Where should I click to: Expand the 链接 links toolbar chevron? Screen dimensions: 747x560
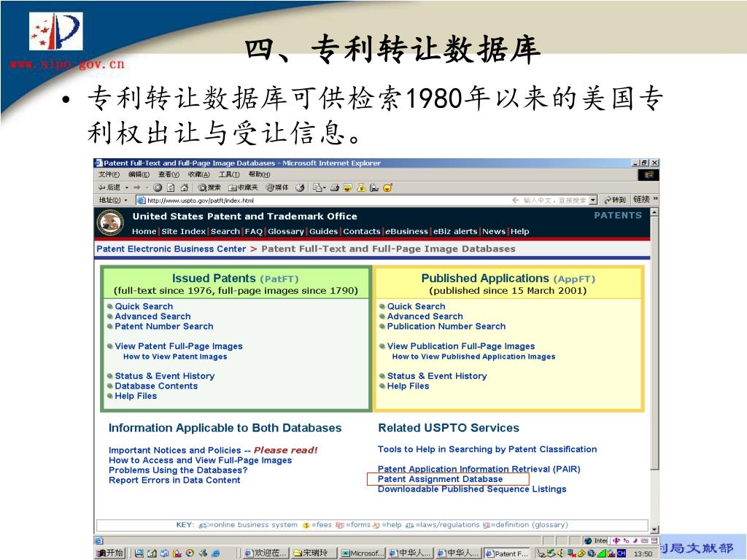(x=656, y=198)
